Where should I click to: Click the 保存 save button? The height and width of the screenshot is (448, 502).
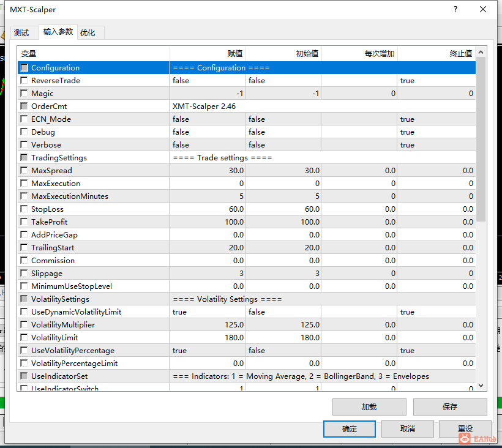pyautogui.click(x=450, y=407)
